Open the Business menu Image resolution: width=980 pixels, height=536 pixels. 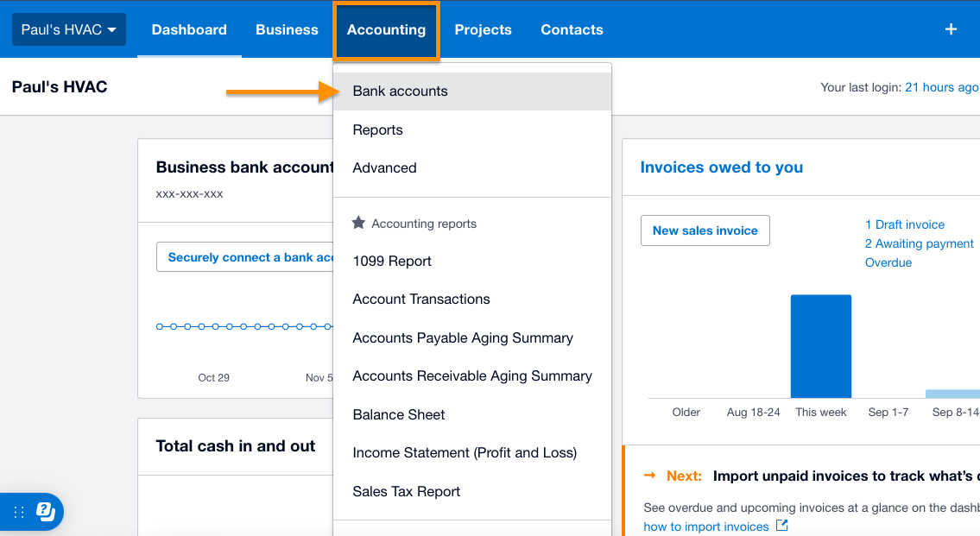click(287, 28)
